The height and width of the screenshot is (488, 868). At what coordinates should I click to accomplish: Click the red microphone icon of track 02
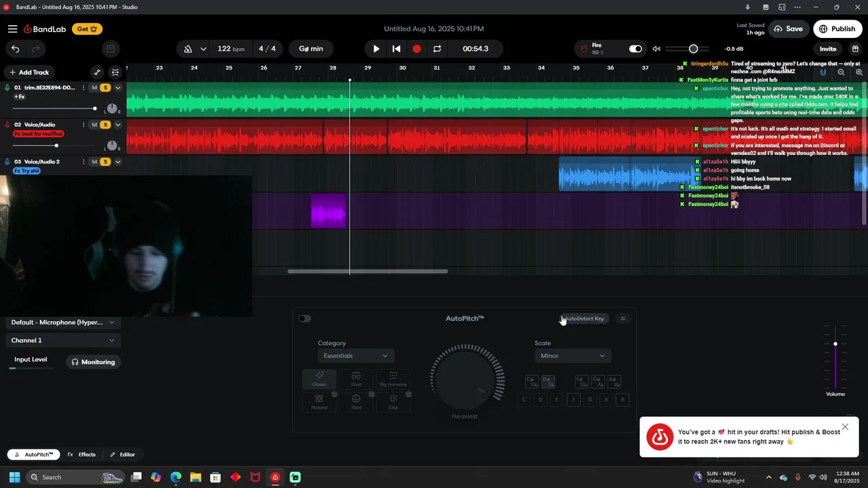(x=7, y=125)
